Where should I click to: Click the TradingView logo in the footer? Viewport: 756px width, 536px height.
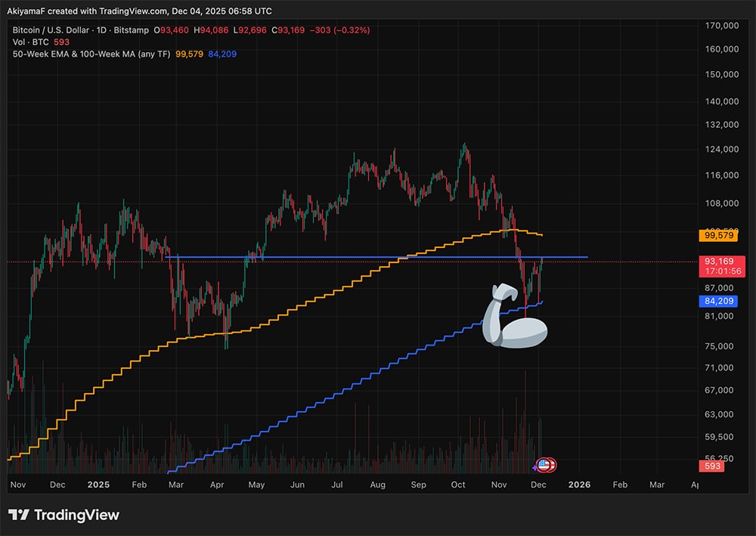coord(64,515)
